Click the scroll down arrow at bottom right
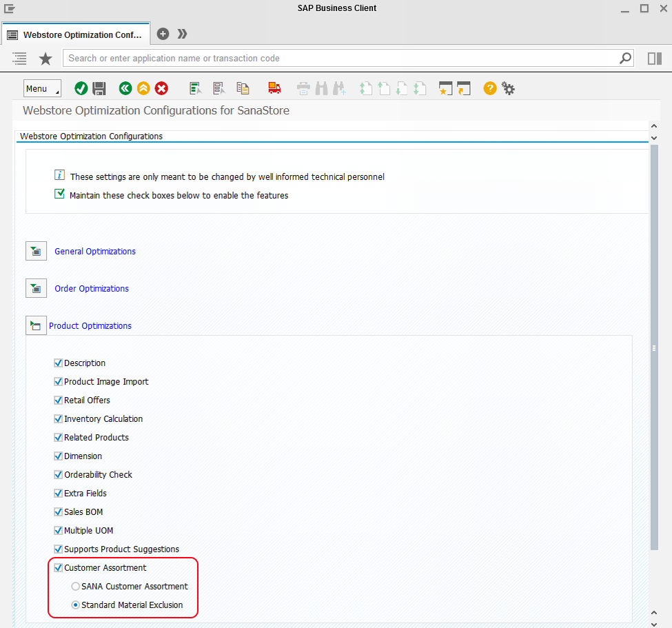672x628 pixels. 654,625
